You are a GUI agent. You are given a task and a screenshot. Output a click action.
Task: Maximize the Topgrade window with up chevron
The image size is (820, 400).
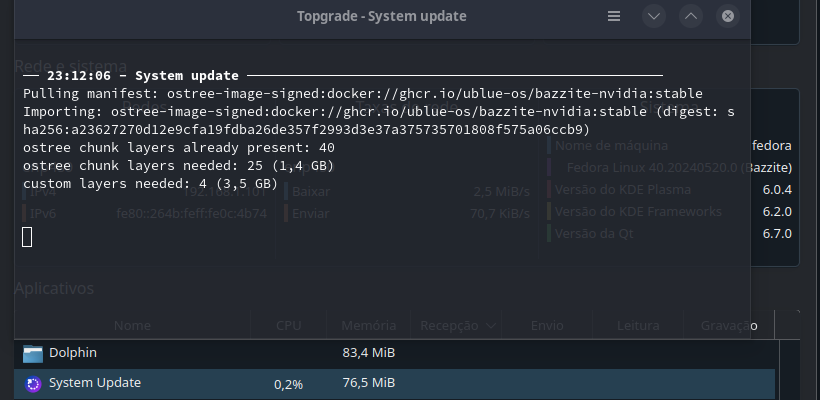(691, 16)
